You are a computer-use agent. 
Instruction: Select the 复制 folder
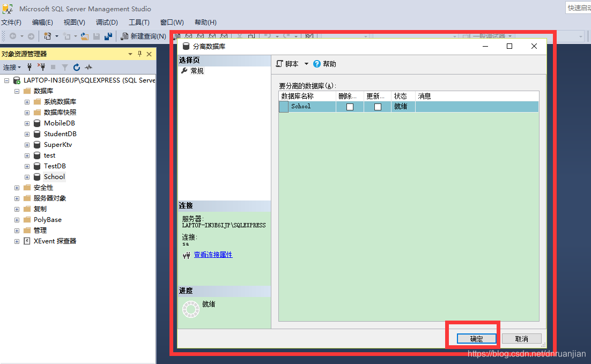tap(40, 209)
